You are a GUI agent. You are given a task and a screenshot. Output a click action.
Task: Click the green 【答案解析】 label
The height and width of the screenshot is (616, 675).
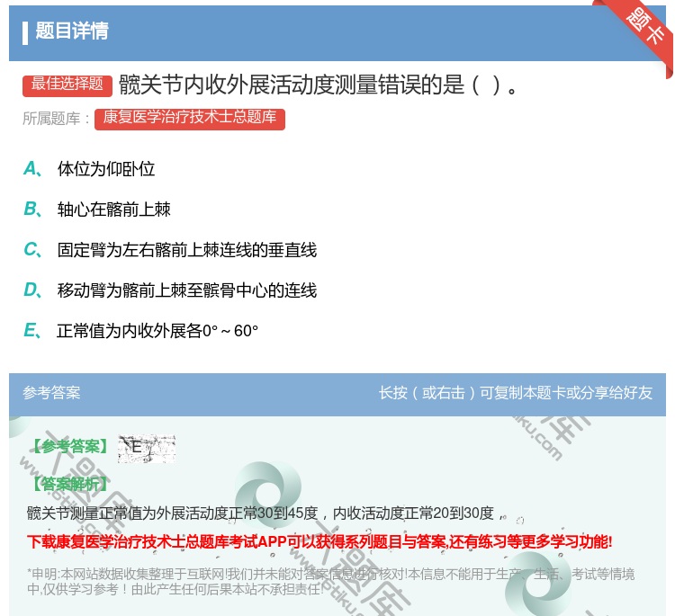pyautogui.click(x=70, y=485)
